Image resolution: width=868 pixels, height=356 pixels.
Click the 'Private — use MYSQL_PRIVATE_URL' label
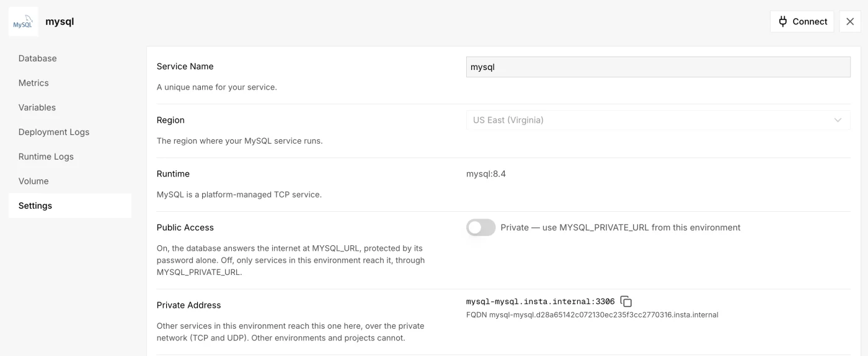(x=621, y=227)
